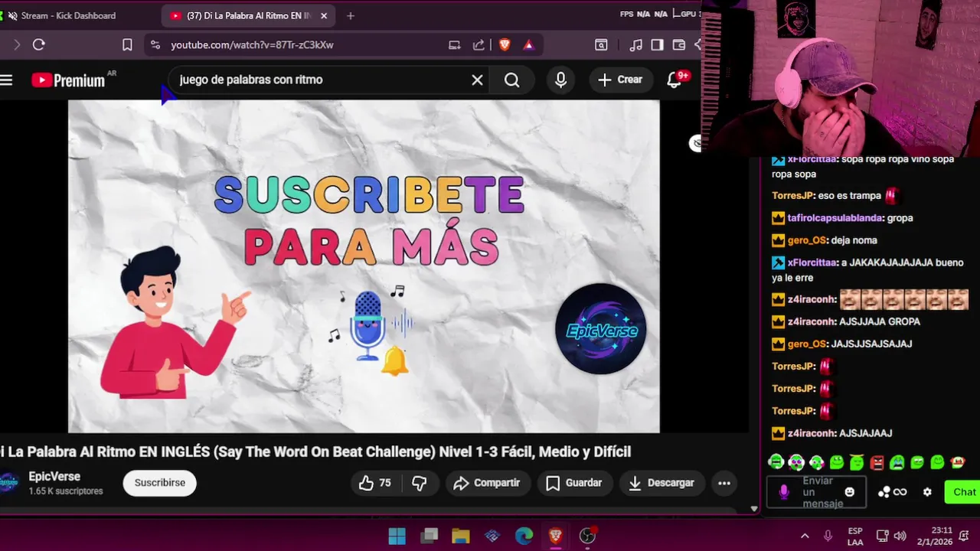This screenshot has width=980, height=551.
Task: View site information icon beside URL
Action: pyautogui.click(x=155, y=44)
